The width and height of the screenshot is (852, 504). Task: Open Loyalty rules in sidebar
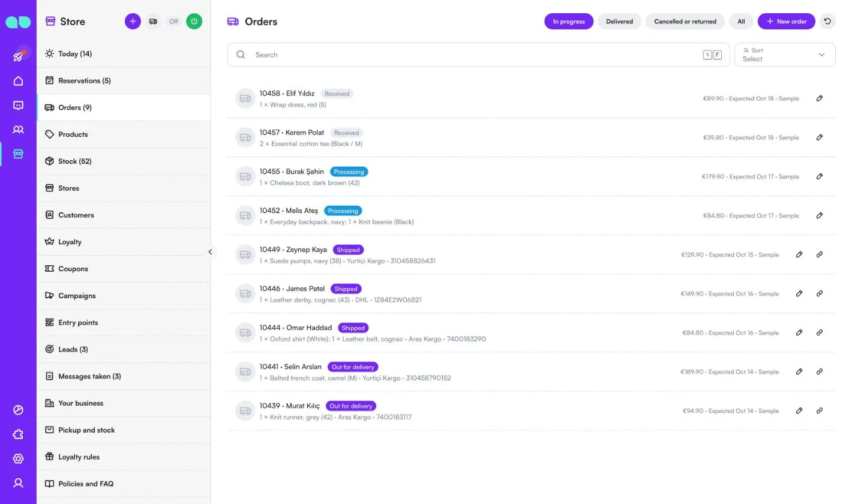[124, 457]
